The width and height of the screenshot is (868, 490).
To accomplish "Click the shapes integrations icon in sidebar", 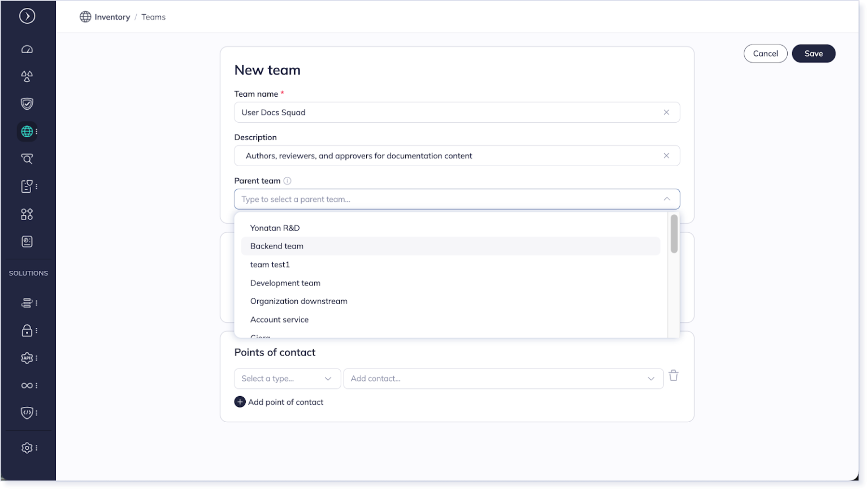I will coord(26,214).
